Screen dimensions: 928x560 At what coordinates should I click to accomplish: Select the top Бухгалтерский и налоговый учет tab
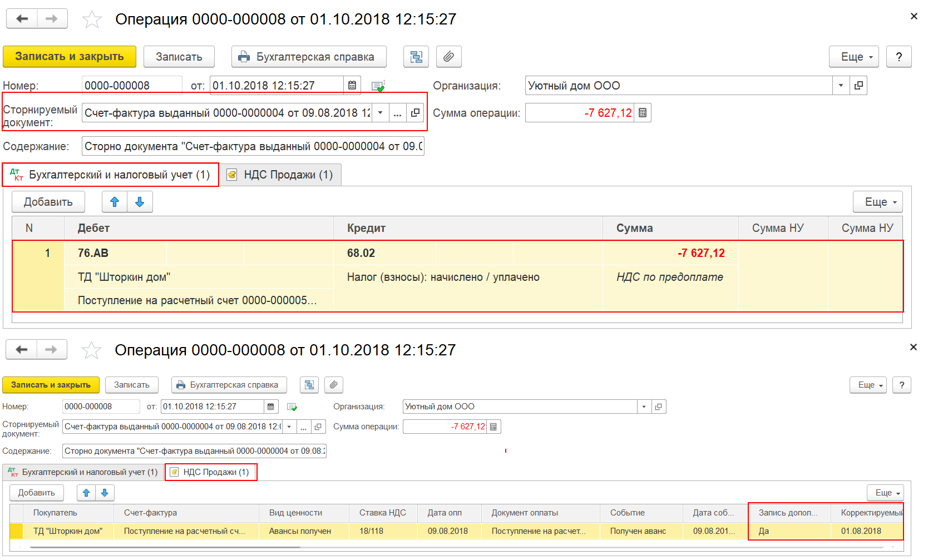click(111, 175)
